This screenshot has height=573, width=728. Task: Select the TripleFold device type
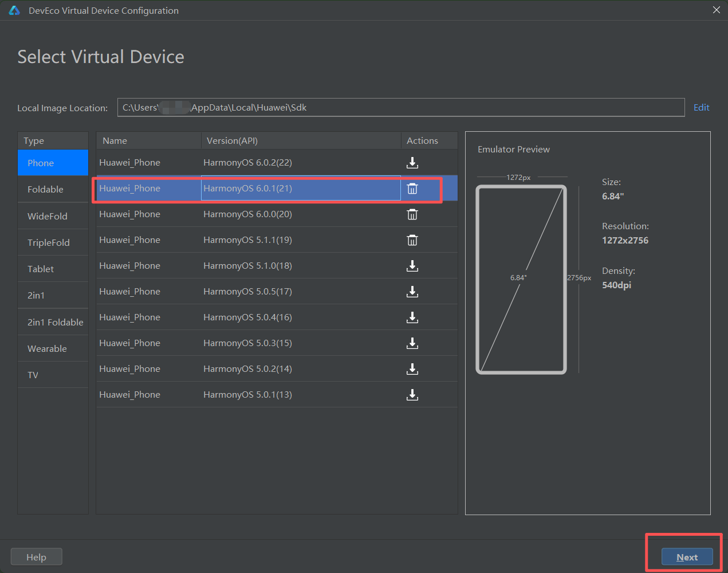pos(53,242)
